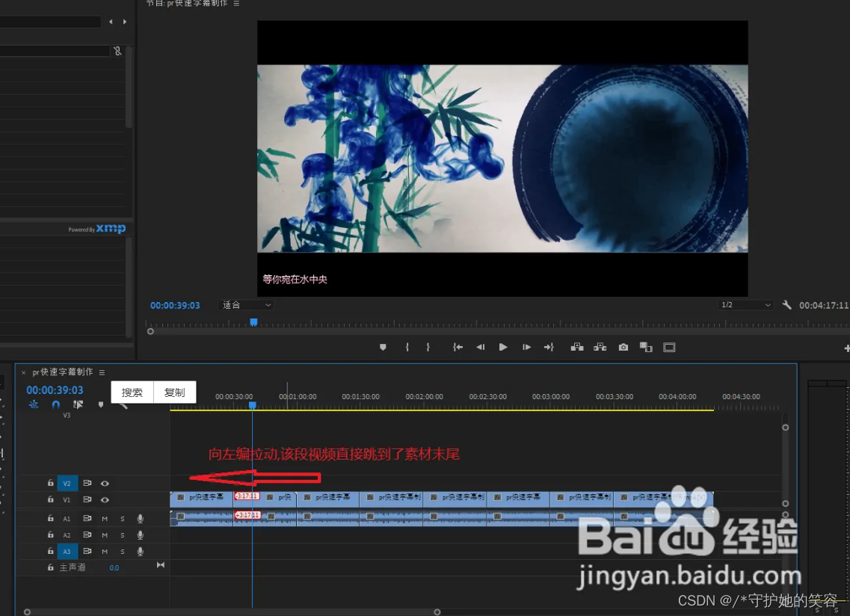Target the V1 video track
The height and width of the screenshot is (616, 850).
pos(67,499)
